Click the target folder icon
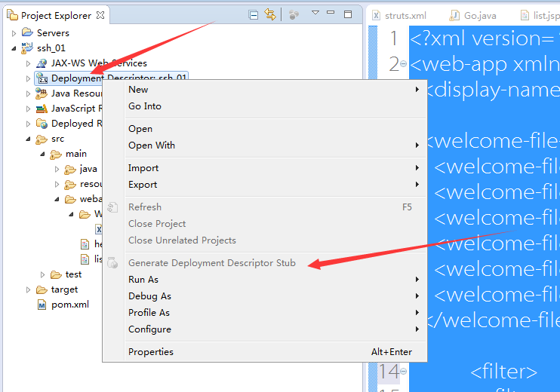 click(x=42, y=289)
